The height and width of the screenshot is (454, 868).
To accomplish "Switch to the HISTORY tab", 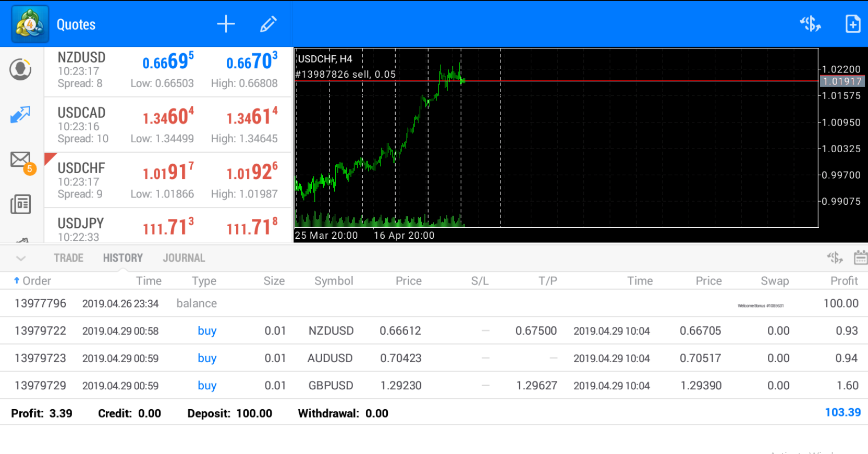I will coord(123,258).
